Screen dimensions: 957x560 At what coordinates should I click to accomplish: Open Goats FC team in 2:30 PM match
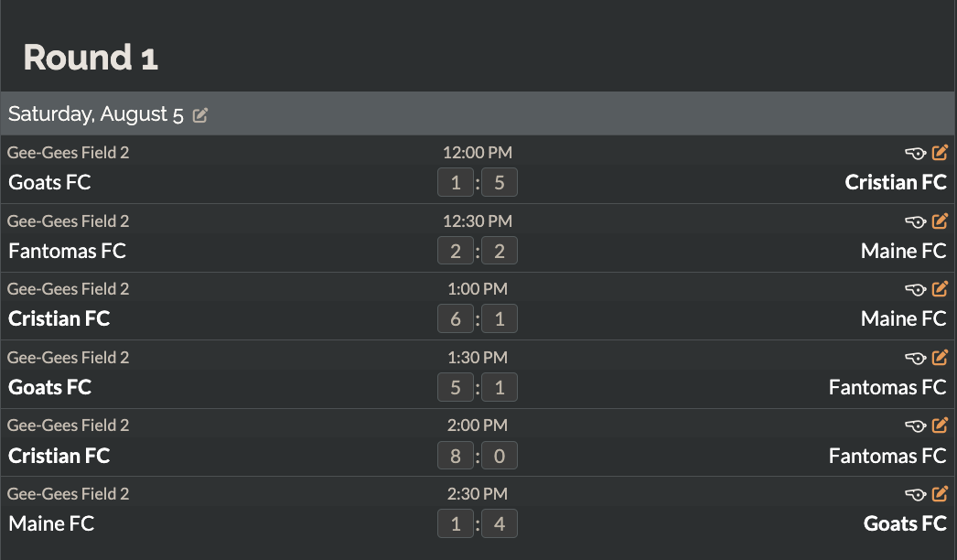tap(905, 523)
